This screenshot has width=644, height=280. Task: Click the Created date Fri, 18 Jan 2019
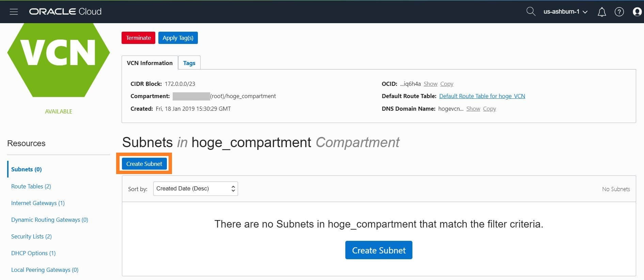point(193,109)
